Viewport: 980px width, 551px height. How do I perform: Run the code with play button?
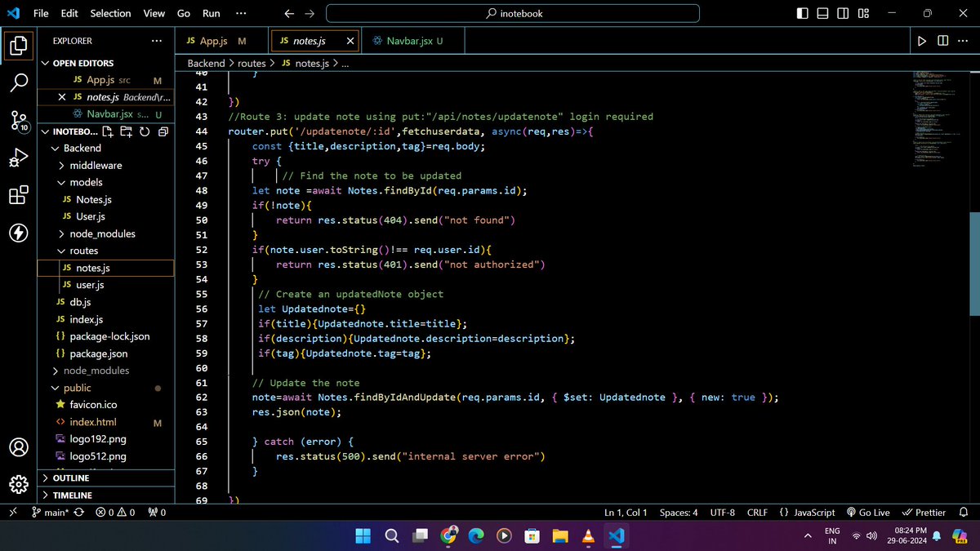[922, 41]
